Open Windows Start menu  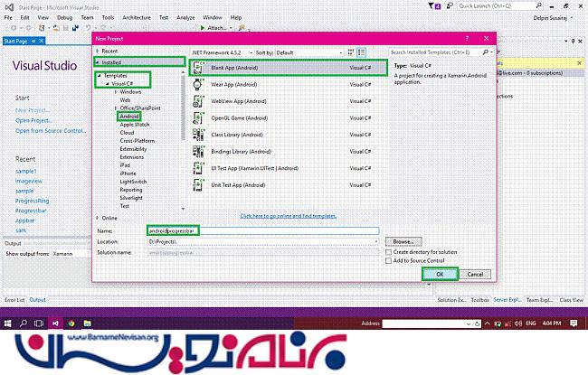tap(7, 323)
